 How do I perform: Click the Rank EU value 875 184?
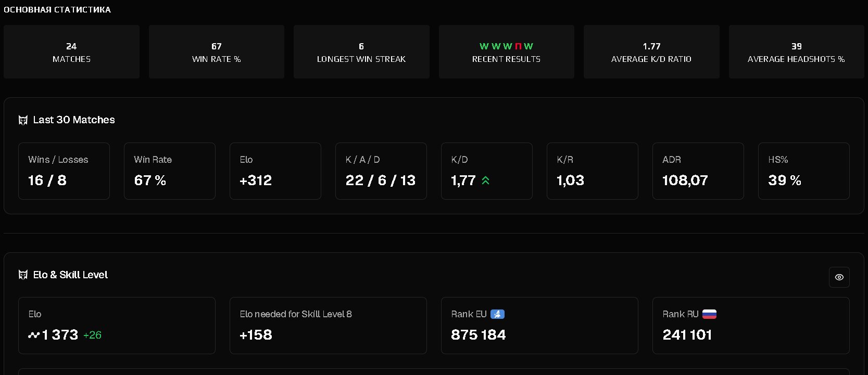[x=479, y=335]
